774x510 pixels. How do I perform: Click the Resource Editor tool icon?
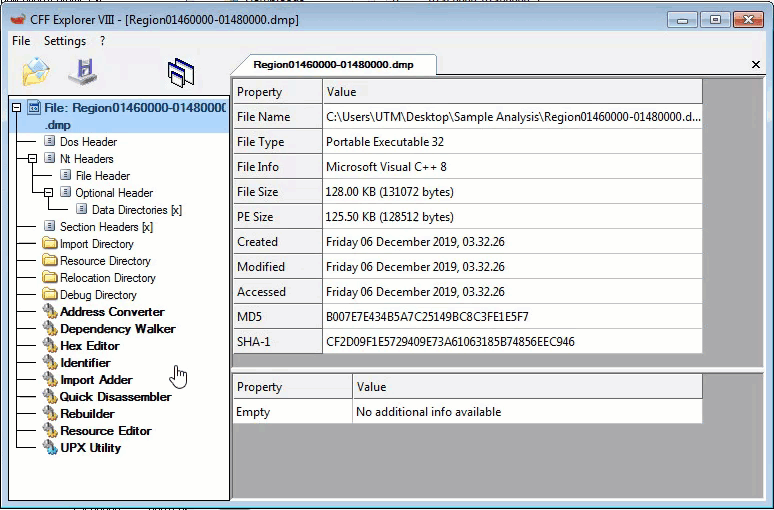coord(50,431)
